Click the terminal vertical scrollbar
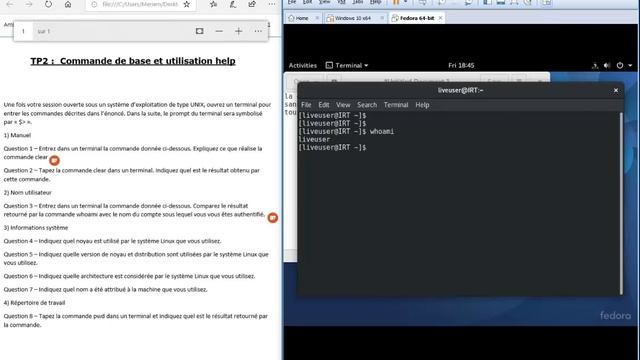This screenshot has width=640, height=360. pos(621,203)
